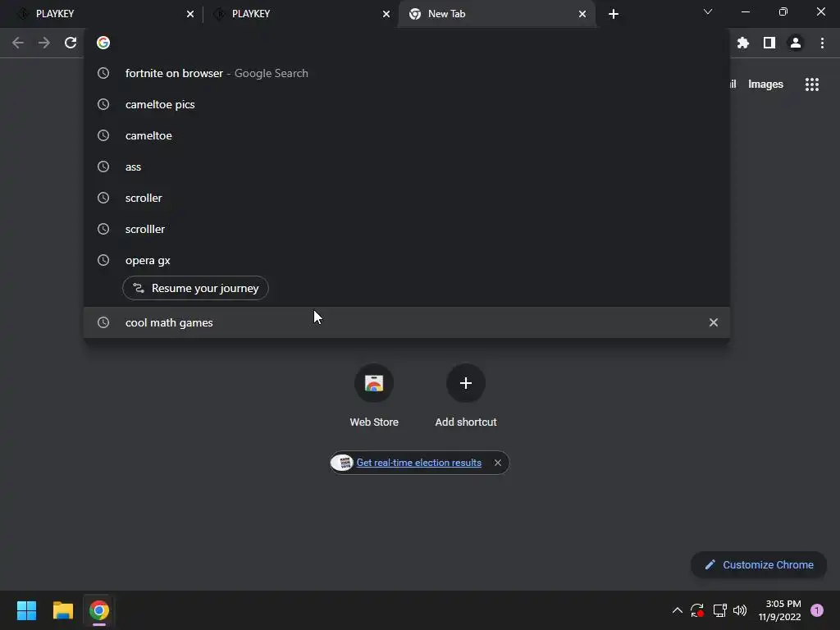Open the Chrome profile avatar menu
The width and height of the screenshot is (840, 630).
click(796, 43)
